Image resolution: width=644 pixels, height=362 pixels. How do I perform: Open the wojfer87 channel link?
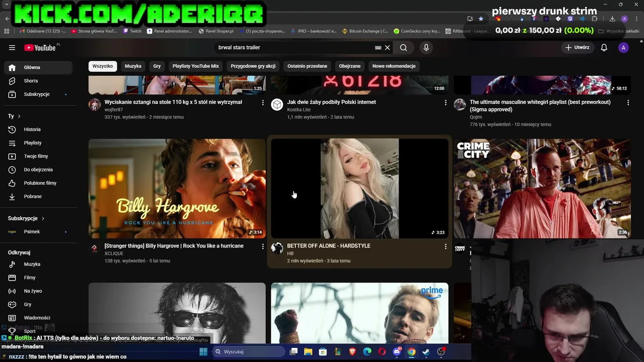tap(114, 110)
